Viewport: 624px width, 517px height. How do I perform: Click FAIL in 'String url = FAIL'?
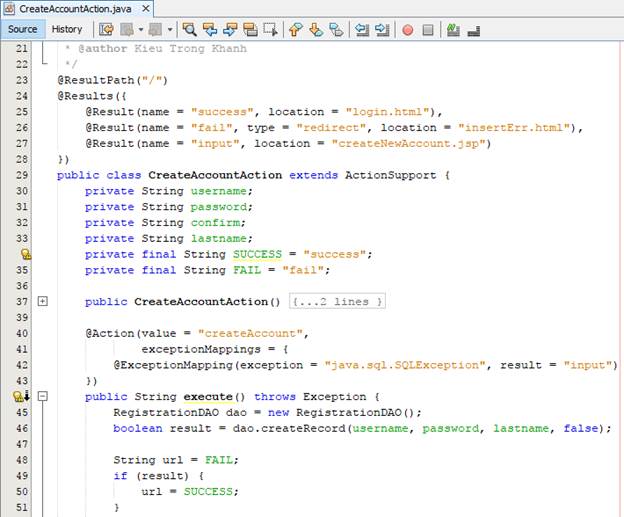tap(218, 460)
